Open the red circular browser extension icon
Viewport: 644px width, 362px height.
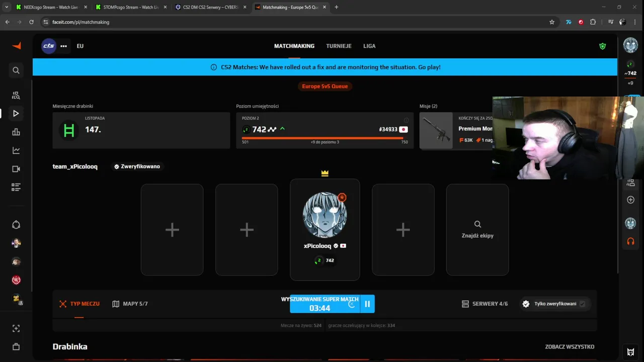point(581,22)
